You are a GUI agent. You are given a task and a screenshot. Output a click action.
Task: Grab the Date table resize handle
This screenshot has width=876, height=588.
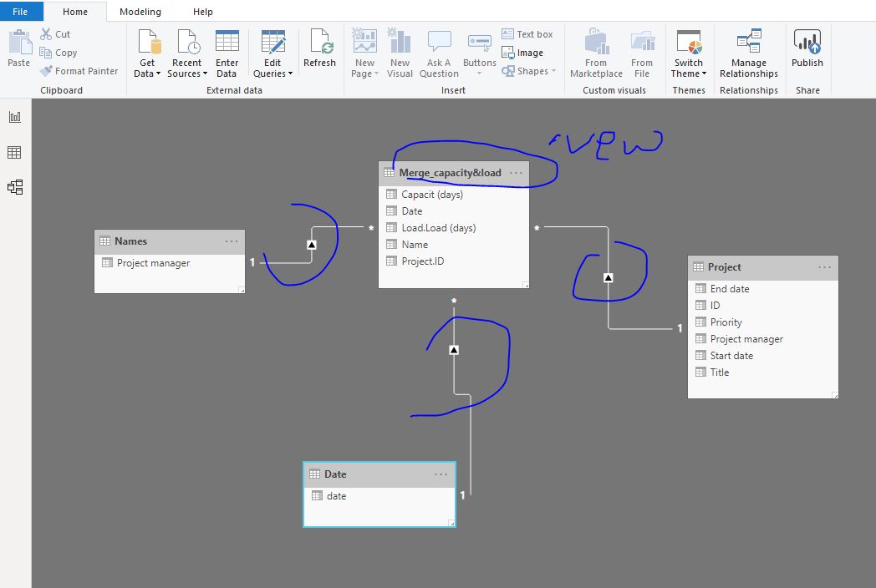tap(451, 523)
